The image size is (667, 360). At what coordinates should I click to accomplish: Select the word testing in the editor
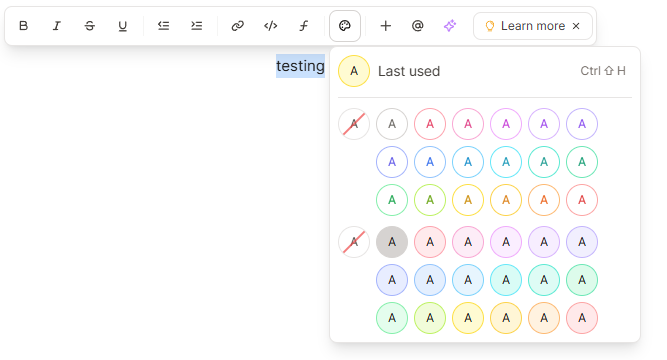tap(300, 66)
